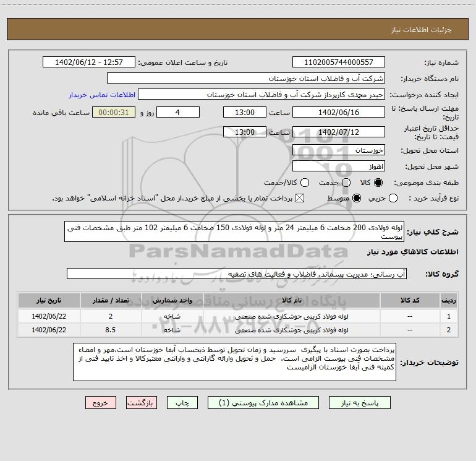Select the متوسط purchase type radio

357,198
